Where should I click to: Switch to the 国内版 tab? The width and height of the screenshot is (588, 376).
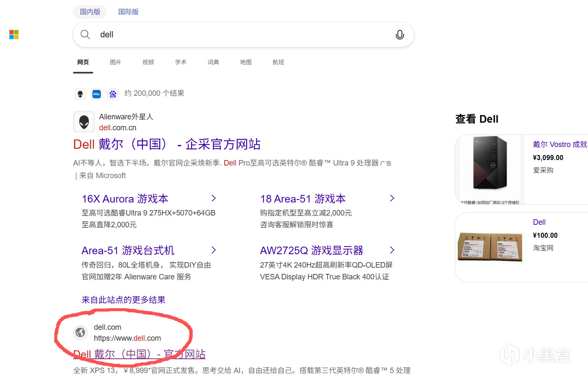(90, 12)
